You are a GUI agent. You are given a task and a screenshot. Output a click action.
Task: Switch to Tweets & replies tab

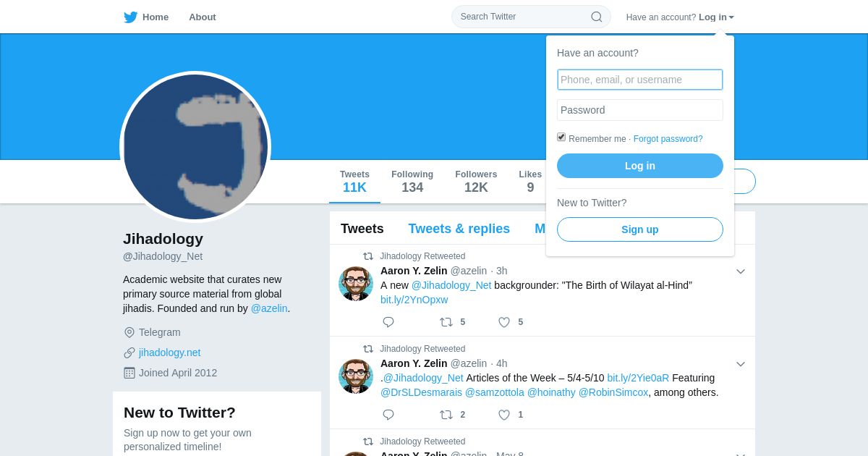[x=459, y=229]
